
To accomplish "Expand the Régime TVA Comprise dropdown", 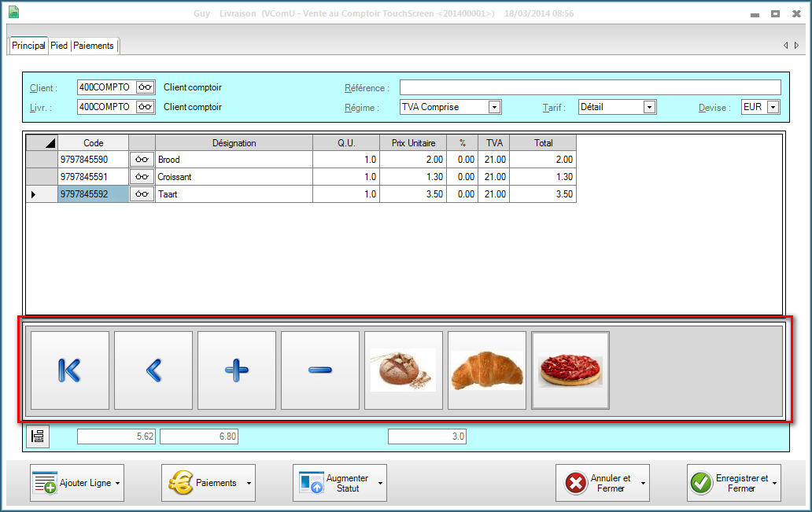I will (x=494, y=107).
